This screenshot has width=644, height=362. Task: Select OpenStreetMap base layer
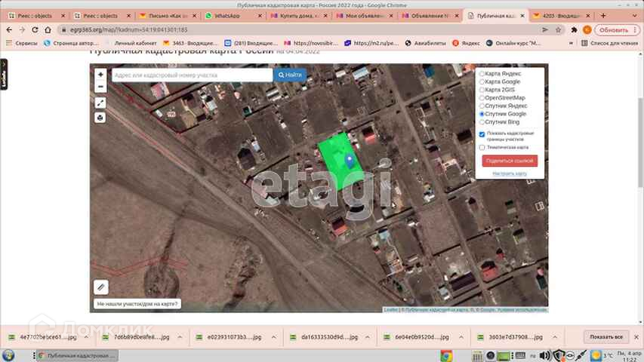pos(483,98)
